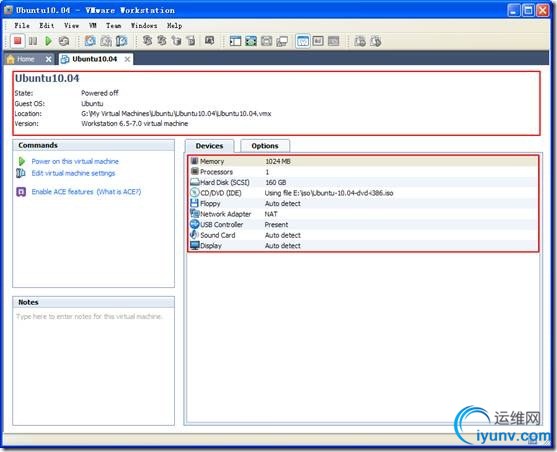The height and width of the screenshot is (452, 557).
Task: Open the Team menu
Action: (113, 26)
